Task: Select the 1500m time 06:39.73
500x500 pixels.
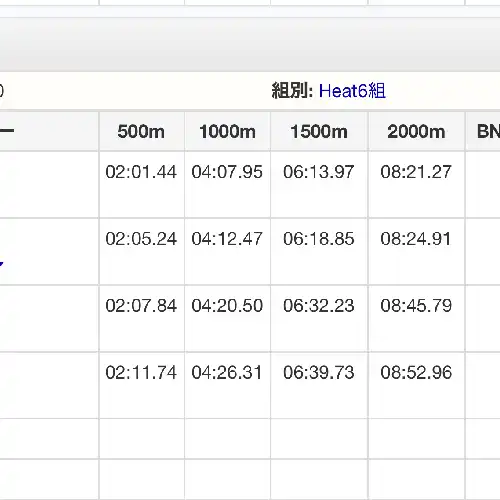Action: [319, 372]
